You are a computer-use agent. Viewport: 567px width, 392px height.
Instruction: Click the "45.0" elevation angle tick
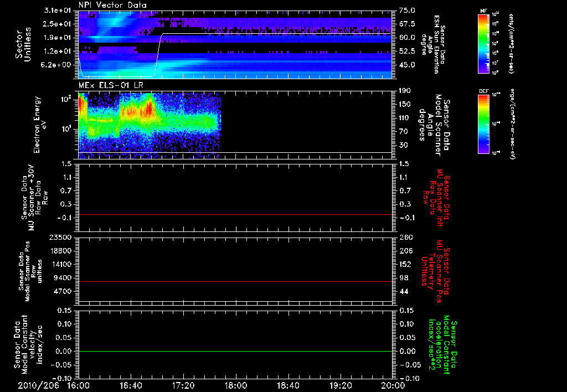407,65
